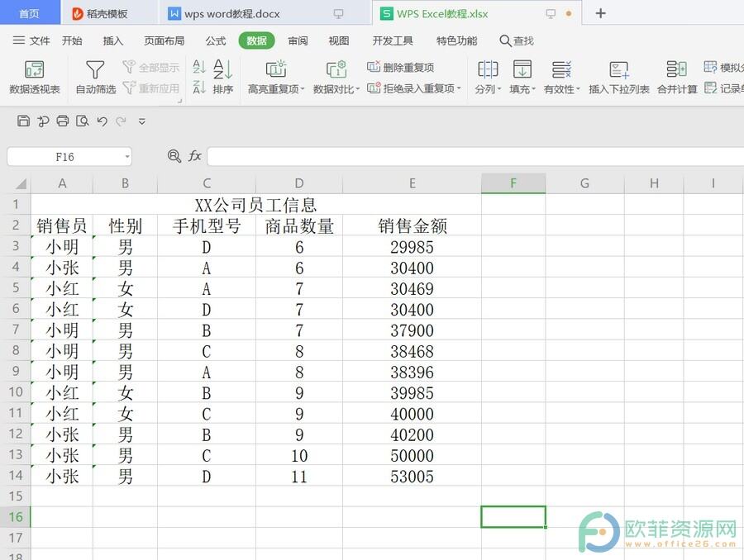Click Consolidate (合并计算) icon
This screenshot has height=560, width=744.
pyautogui.click(x=676, y=69)
